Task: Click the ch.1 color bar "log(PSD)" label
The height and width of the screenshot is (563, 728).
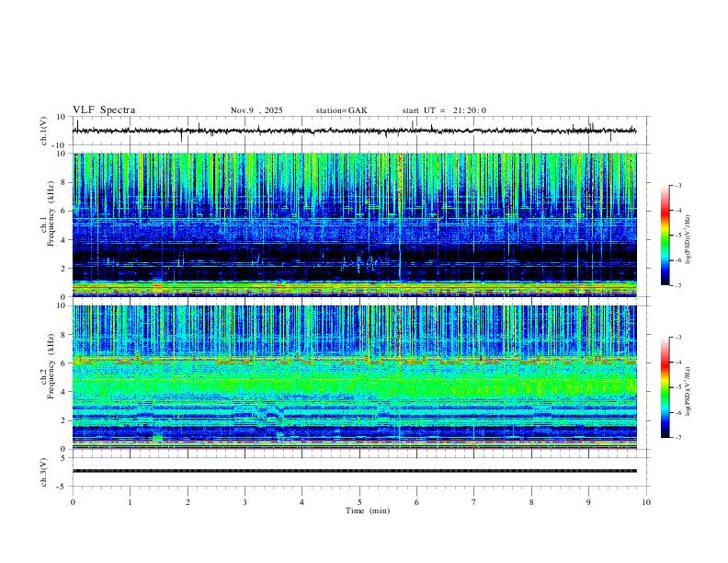Action: [688, 239]
